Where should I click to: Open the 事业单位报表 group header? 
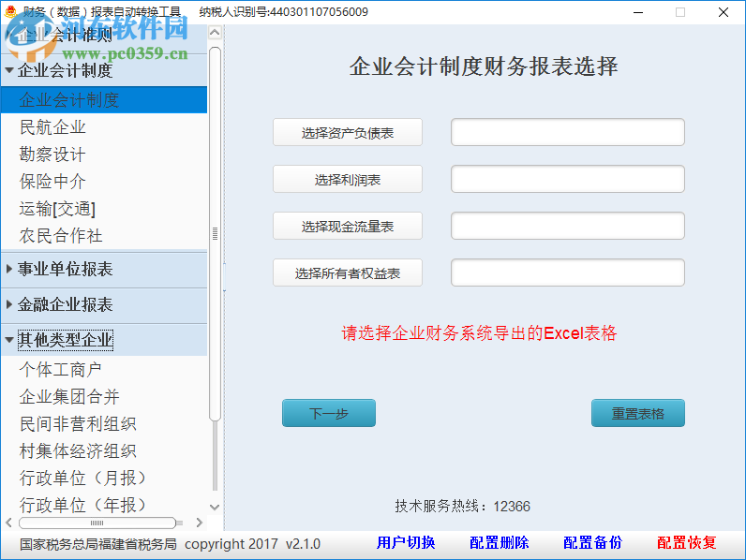104,269
